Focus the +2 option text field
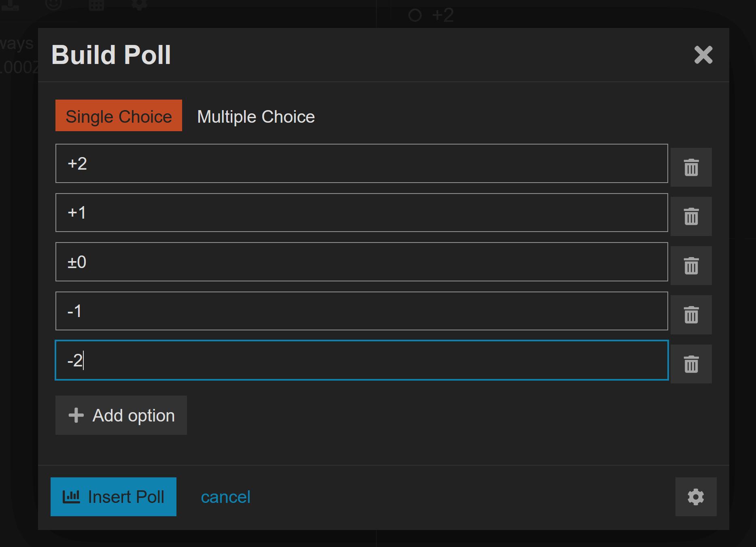The image size is (756, 547). click(x=361, y=164)
